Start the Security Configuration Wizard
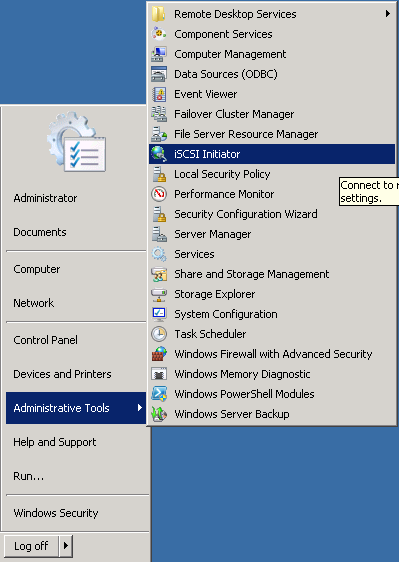The width and height of the screenshot is (399, 562). [272, 214]
